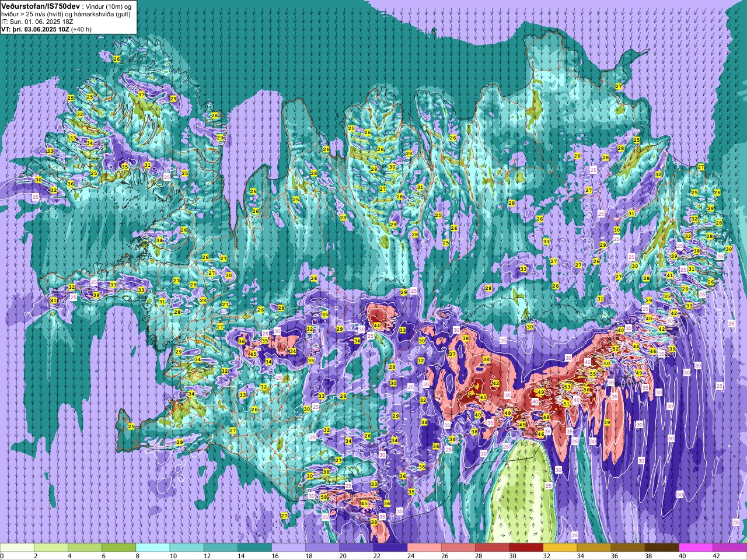Click the yellow 52 gust label
Viewport: 747px width, 560px height.
615,348
